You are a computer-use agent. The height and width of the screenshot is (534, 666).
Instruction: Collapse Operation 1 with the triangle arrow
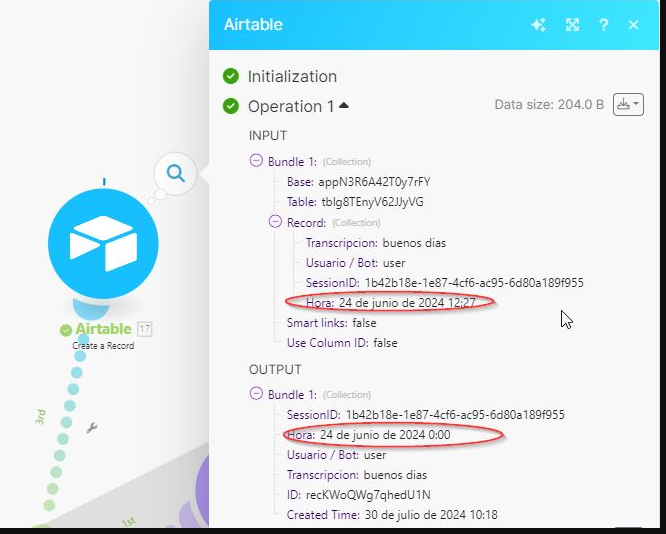coord(344,105)
